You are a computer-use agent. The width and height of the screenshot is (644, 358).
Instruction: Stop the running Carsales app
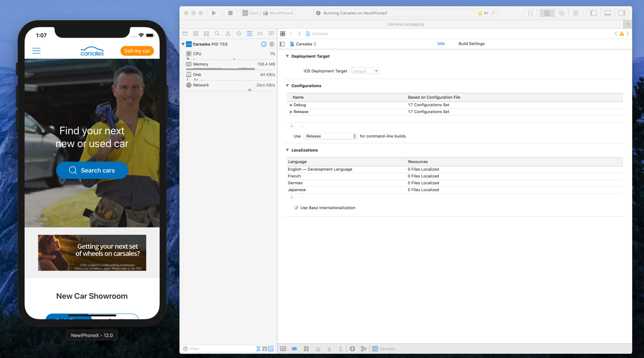[x=230, y=13]
